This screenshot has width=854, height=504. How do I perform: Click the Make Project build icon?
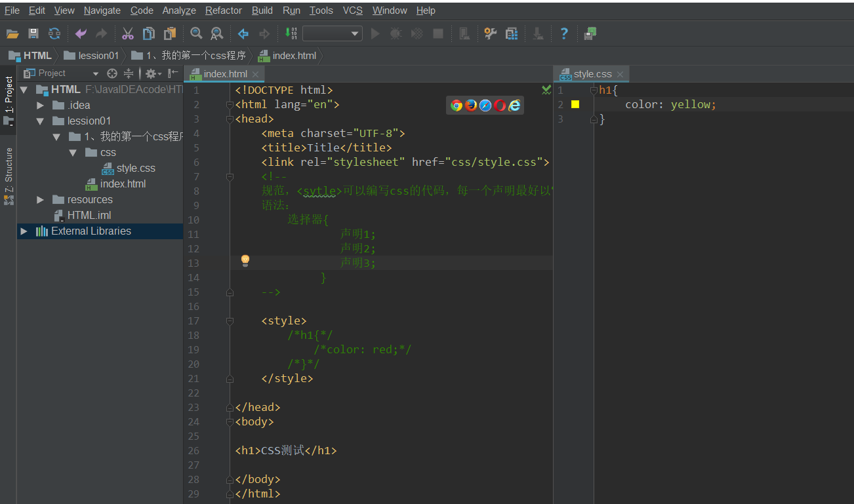[x=291, y=33]
